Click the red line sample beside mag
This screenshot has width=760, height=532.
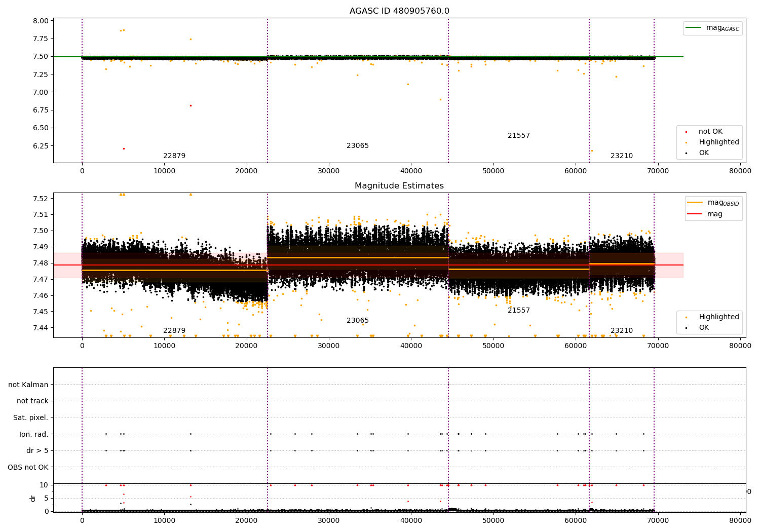pos(696,214)
